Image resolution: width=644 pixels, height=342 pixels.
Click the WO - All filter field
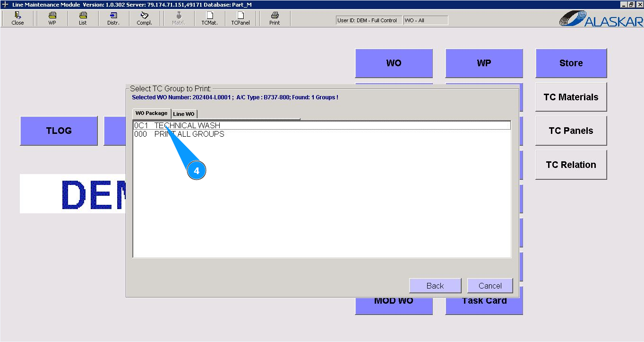(425, 20)
